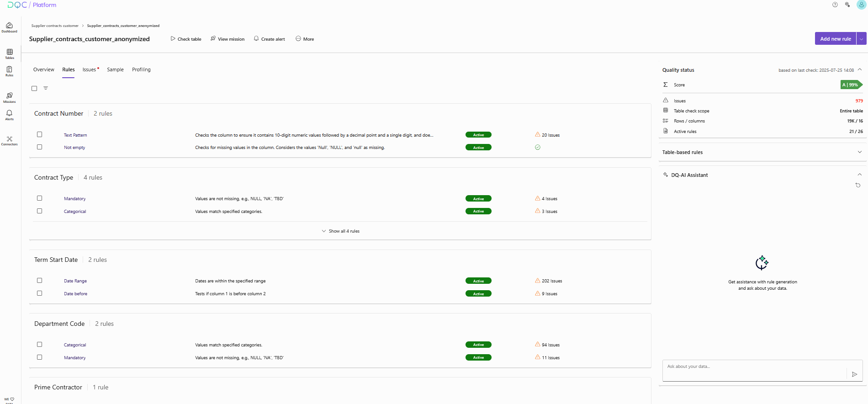Click Create alert
This screenshot has width=868, height=404.
coord(270,39)
